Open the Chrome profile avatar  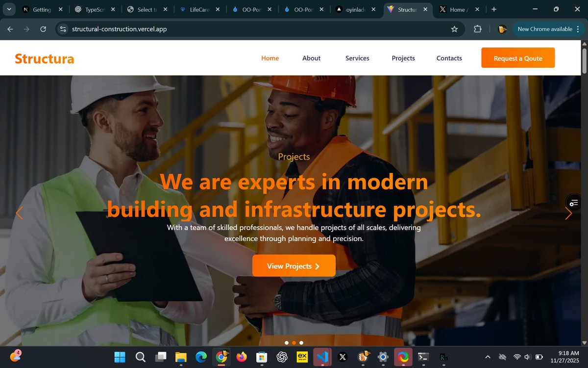coord(502,29)
